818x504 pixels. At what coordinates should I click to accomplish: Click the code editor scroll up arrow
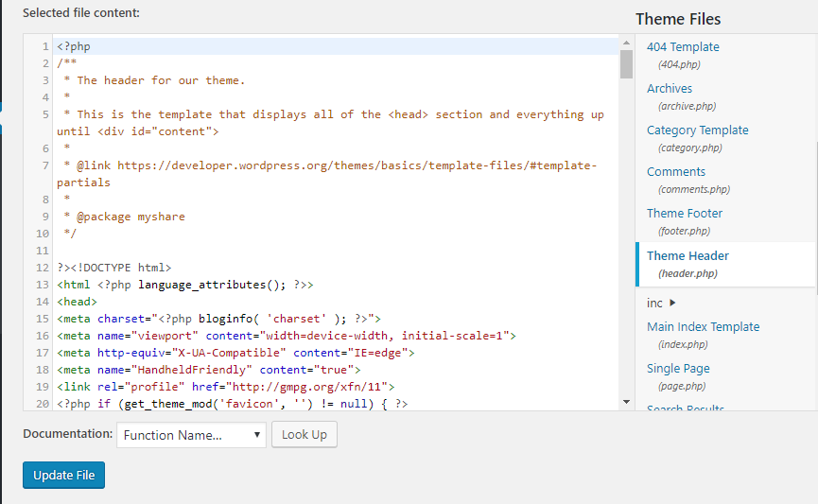pos(626,43)
